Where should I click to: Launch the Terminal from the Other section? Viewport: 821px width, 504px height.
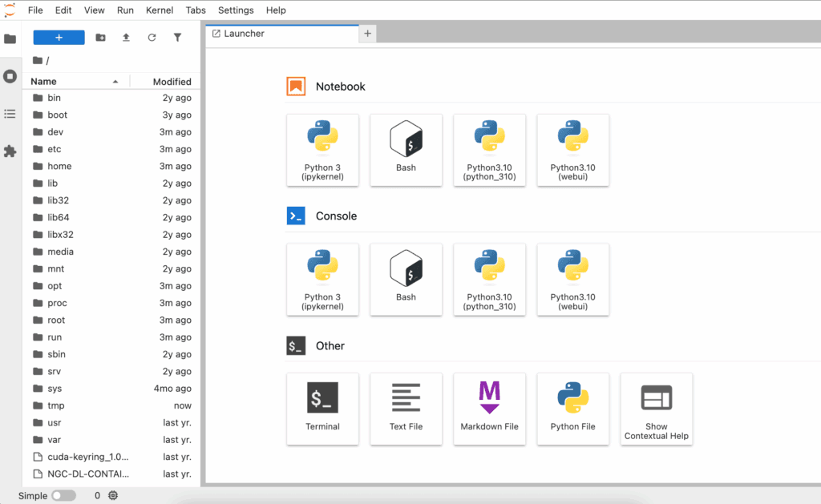pos(322,408)
